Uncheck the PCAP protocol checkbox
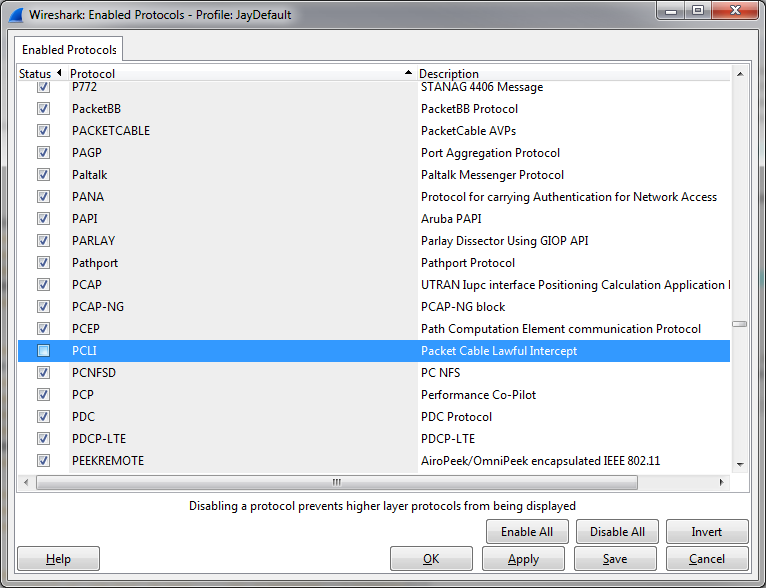The height and width of the screenshot is (588, 766). tap(43, 284)
